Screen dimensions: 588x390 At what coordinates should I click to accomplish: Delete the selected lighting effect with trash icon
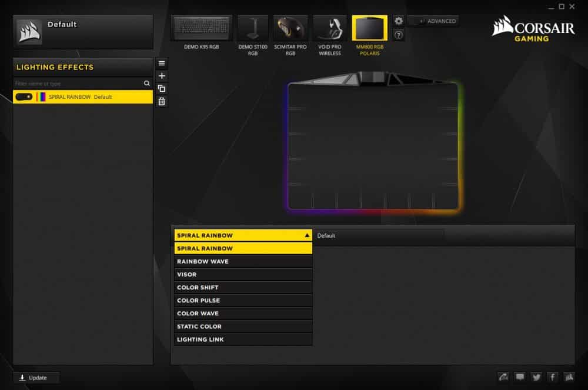tap(162, 102)
